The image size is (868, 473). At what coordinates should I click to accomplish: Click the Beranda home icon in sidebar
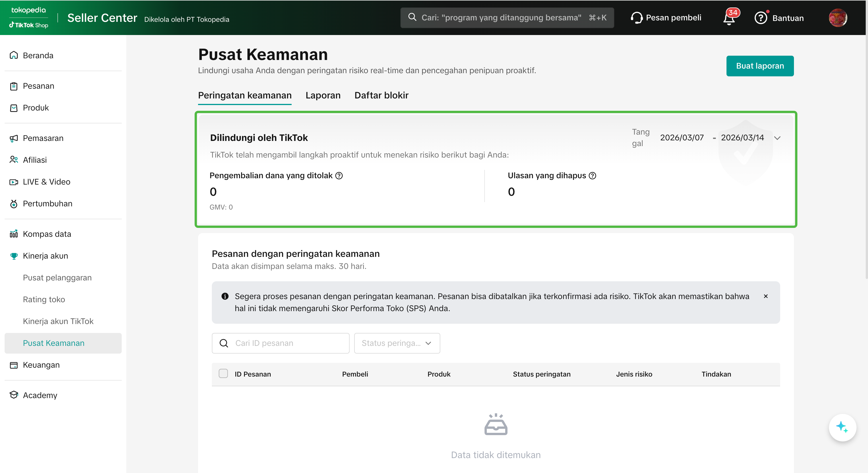(x=13, y=55)
